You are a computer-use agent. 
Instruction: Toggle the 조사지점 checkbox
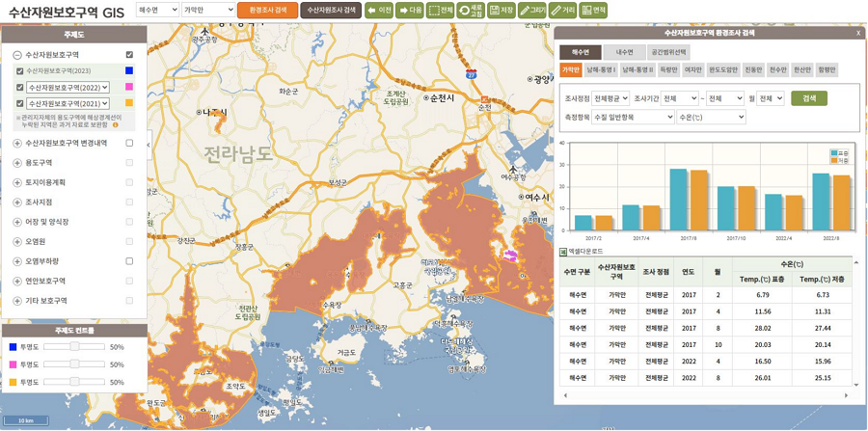coord(129,202)
